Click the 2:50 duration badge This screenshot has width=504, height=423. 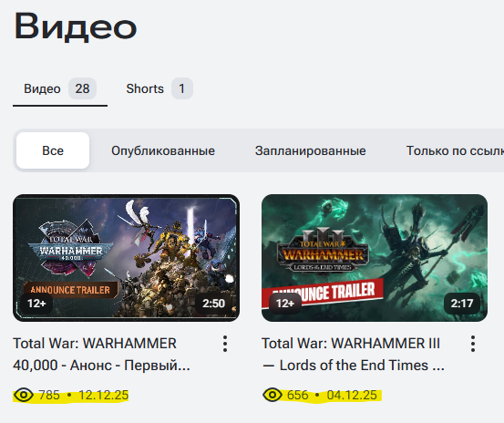213,303
